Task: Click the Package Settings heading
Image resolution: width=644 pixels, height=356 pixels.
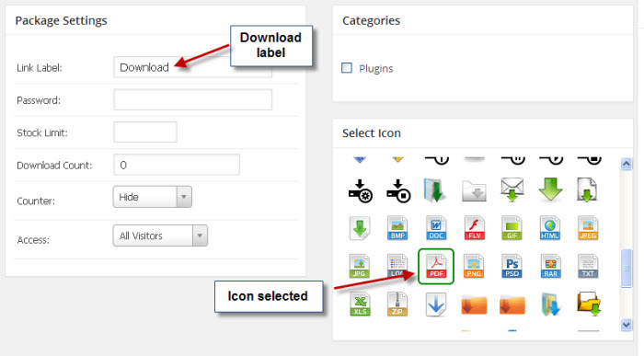Action: point(62,20)
